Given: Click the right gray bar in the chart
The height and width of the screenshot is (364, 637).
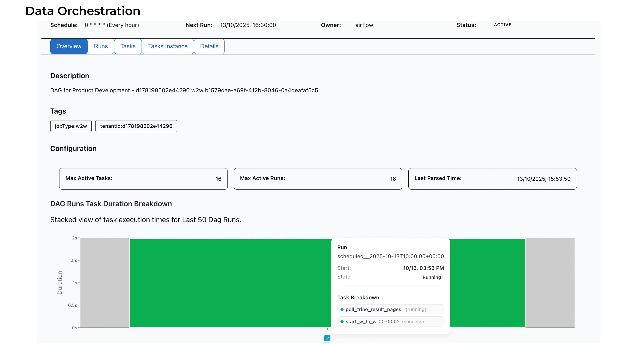Looking at the screenshot, I should click(x=550, y=283).
